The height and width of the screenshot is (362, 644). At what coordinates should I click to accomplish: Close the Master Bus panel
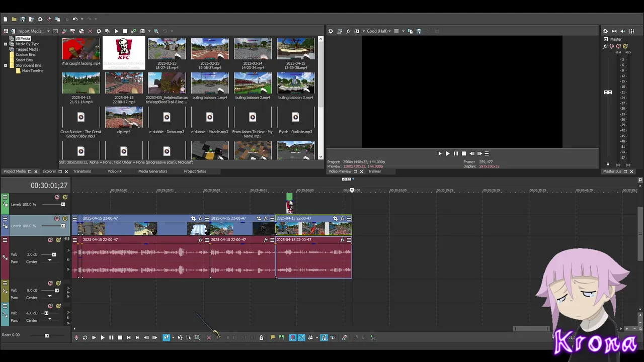(632, 171)
